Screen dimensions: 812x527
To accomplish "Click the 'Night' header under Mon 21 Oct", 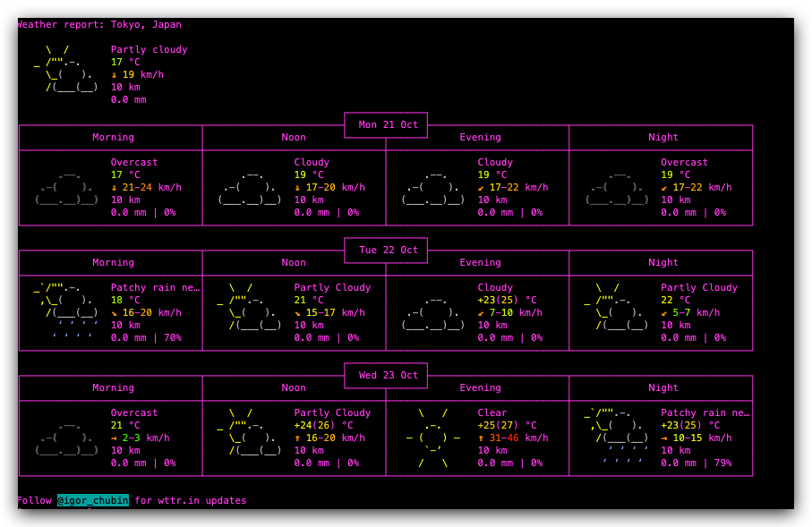I will (x=662, y=137).
